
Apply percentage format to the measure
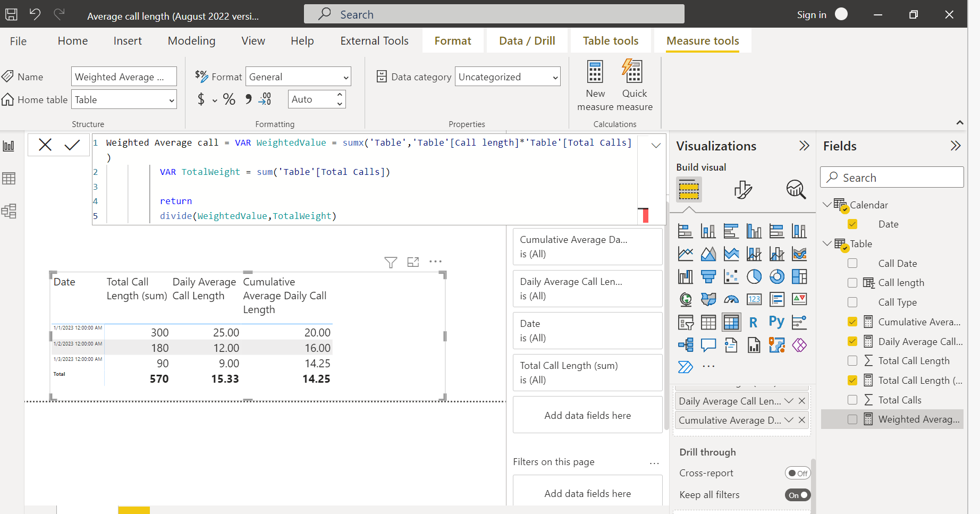click(229, 99)
